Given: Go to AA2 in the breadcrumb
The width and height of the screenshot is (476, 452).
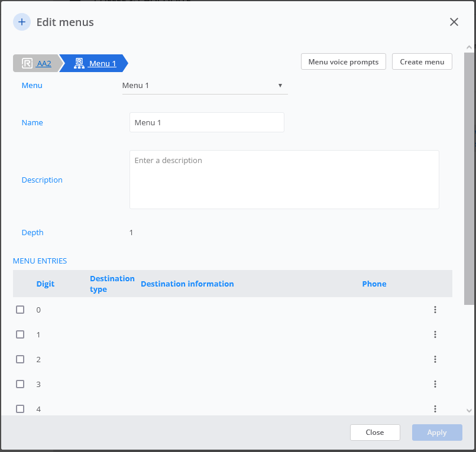Looking at the screenshot, I should point(44,63).
